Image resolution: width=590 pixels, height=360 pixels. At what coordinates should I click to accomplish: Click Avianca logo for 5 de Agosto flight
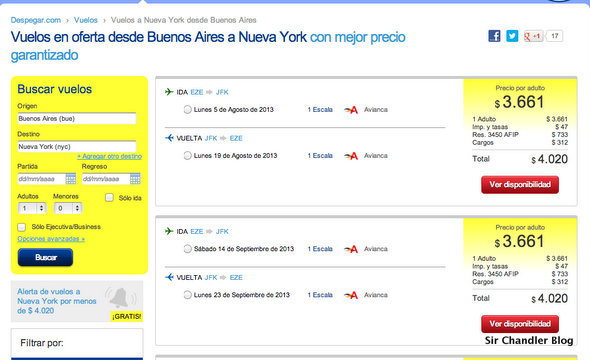[351, 110]
